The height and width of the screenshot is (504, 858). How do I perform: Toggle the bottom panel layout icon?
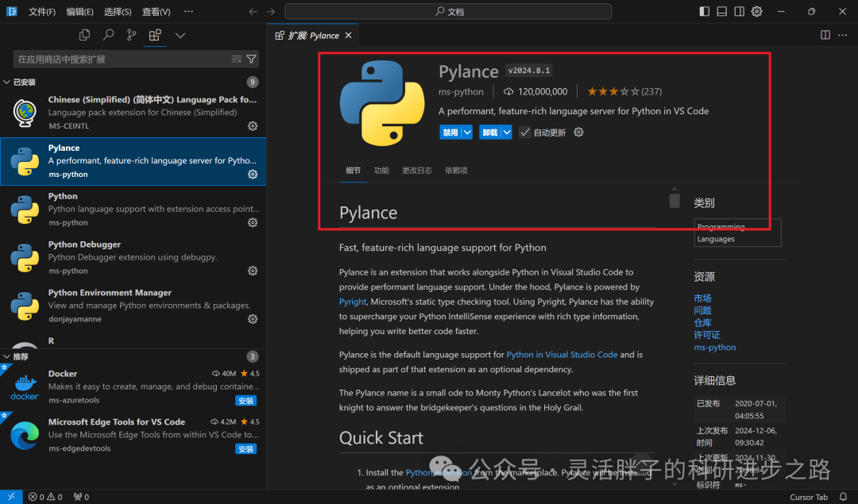point(721,11)
